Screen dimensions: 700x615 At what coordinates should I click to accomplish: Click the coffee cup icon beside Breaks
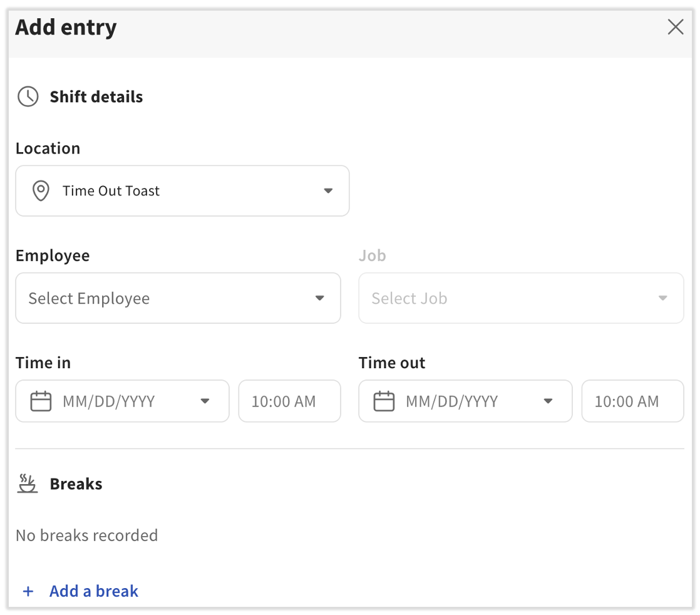click(x=28, y=483)
